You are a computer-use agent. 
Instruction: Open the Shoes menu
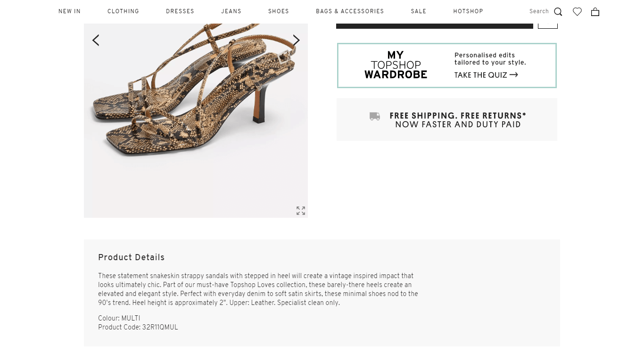pyautogui.click(x=279, y=11)
